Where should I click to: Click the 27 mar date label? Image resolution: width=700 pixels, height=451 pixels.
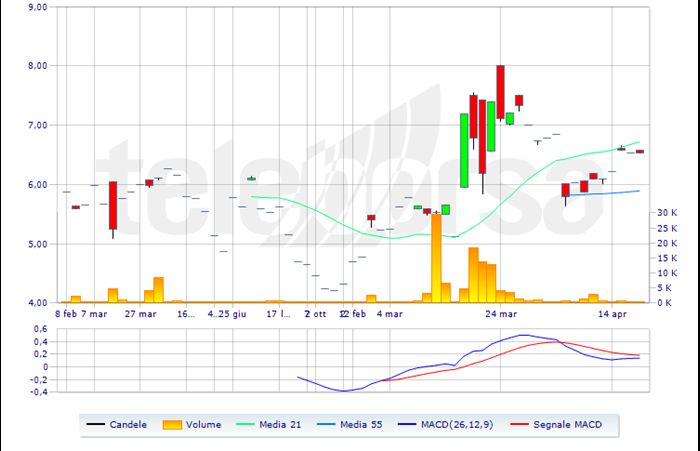click(x=141, y=313)
